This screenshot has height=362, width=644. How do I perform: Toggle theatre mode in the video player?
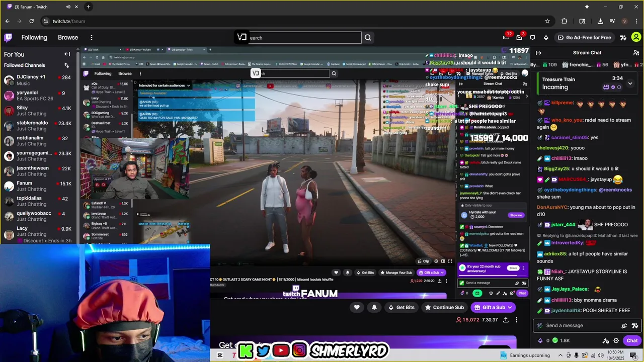click(x=443, y=261)
